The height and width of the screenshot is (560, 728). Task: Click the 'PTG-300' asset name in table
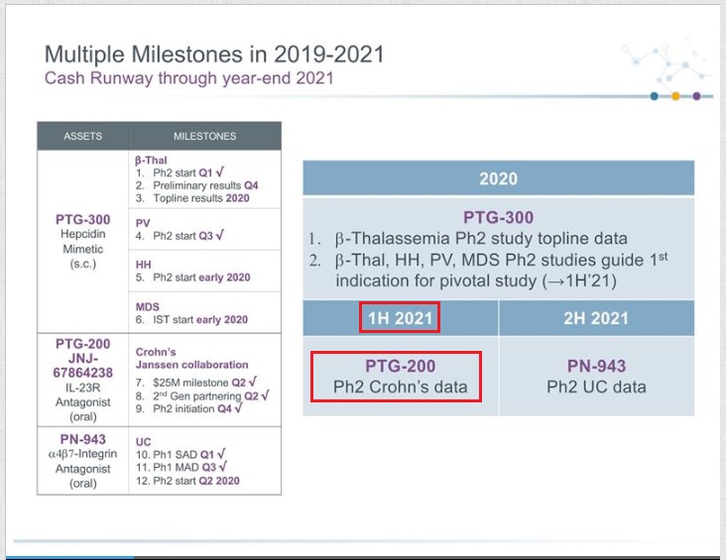[83, 219]
